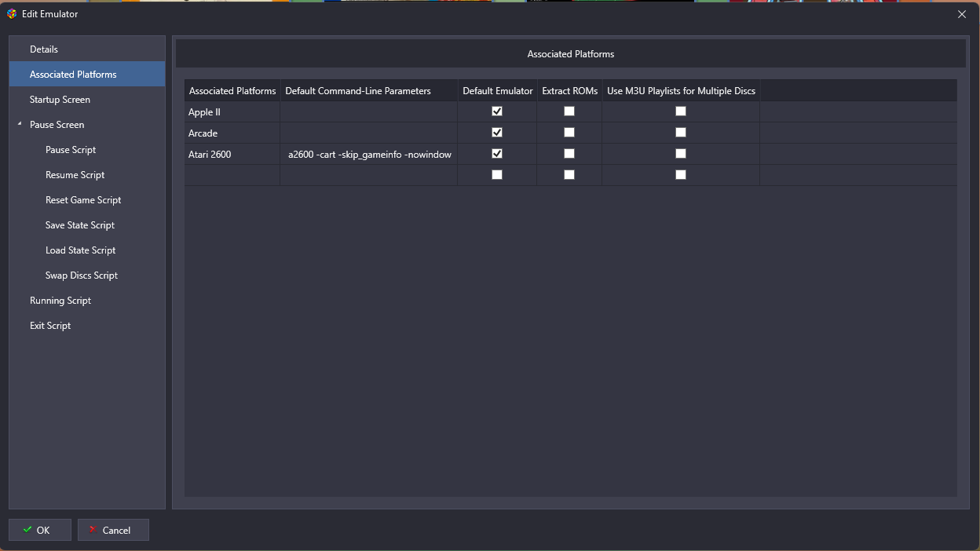
Task: Open the Startup Screen section
Action: coord(87,99)
